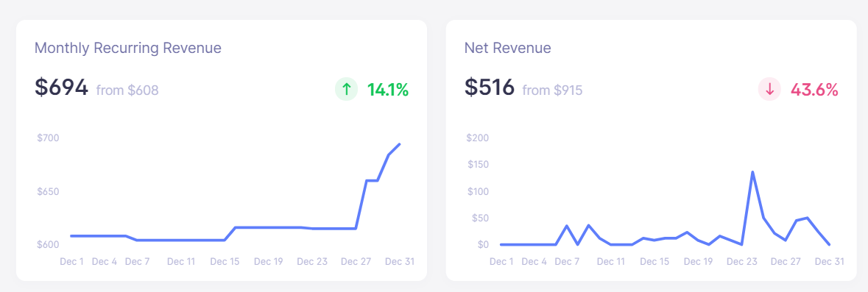Click Dec 1 label on MRR chart

pos(71,261)
